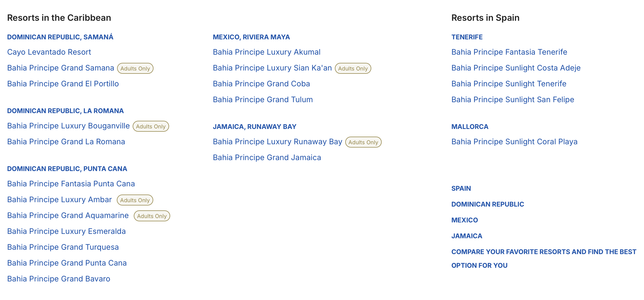Open Bahia Principe Grand Bavaro
The image size is (644, 300).
point(59,279)
